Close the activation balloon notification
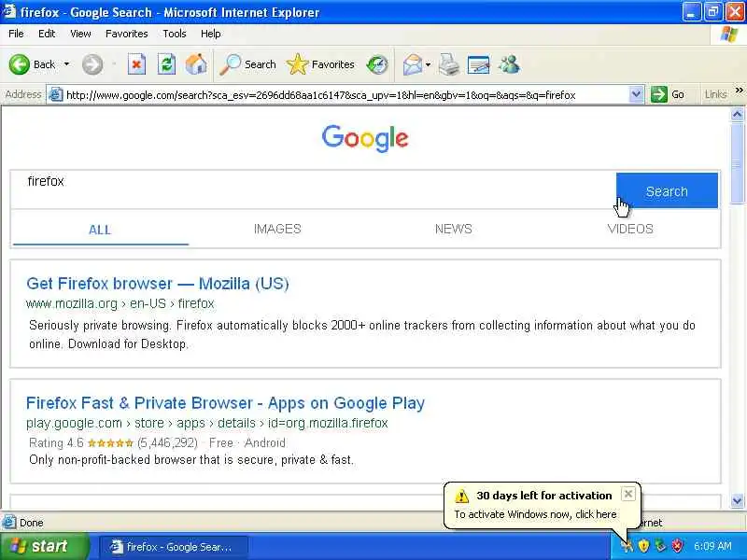The width and height of the screenshot is (747, 560). click(628, 494)
